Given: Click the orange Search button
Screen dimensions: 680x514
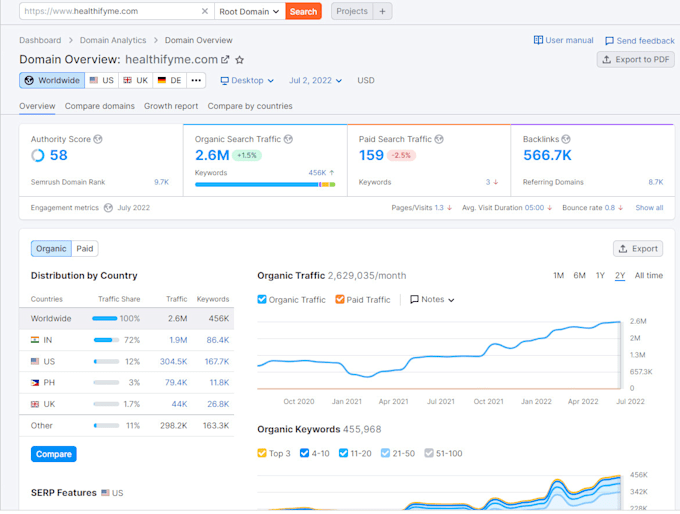Looking at the screenshot, I should point(304,11).
